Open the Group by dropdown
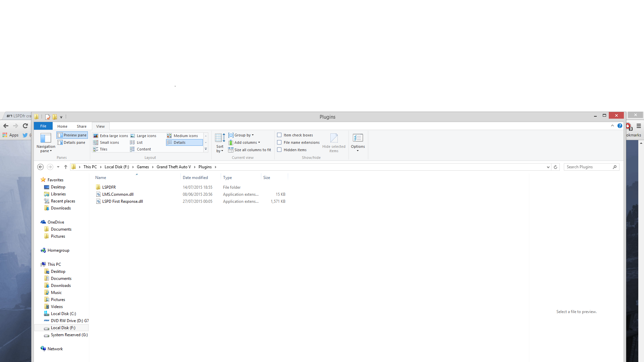The height and width of the screenshot is (362, 644). tap(241, 135)
